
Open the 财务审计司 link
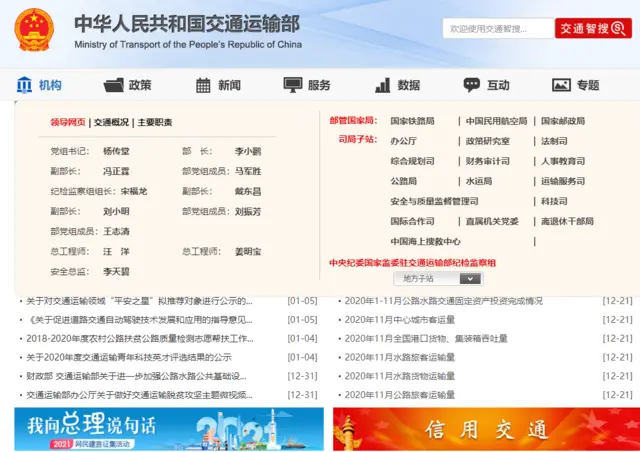pyautogui.click(x=488, y=161)
